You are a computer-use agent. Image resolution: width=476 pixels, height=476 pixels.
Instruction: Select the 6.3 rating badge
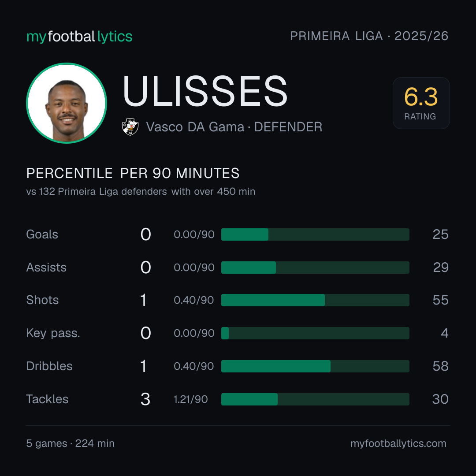(x=421, y=103)
